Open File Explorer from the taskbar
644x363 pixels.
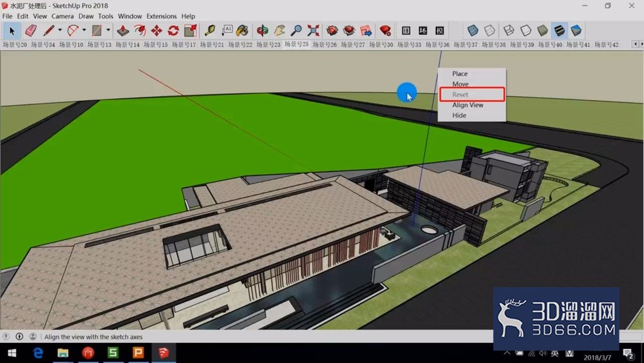click(x=63, y=353)
